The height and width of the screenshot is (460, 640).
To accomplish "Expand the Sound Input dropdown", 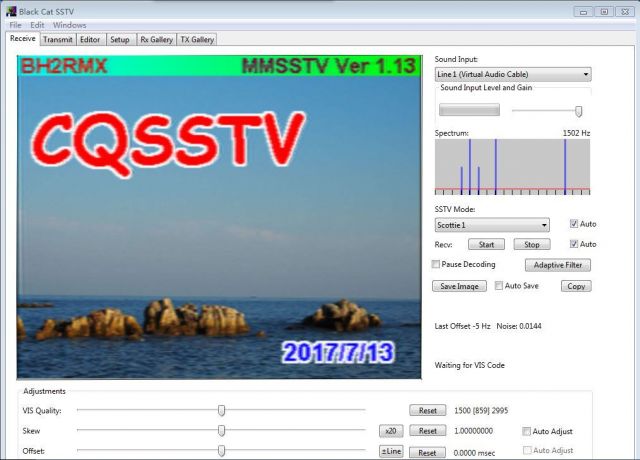I will coord(513,74).
